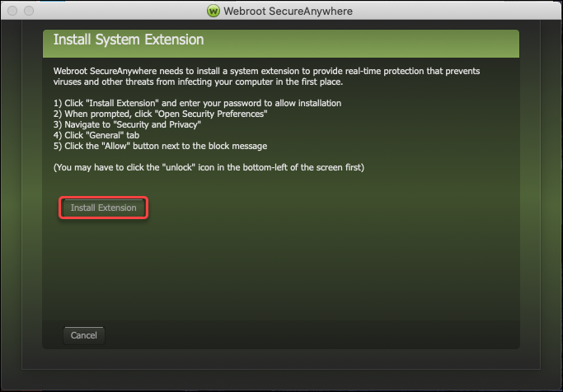Click the green Webroot logo icon

(214, 11)
